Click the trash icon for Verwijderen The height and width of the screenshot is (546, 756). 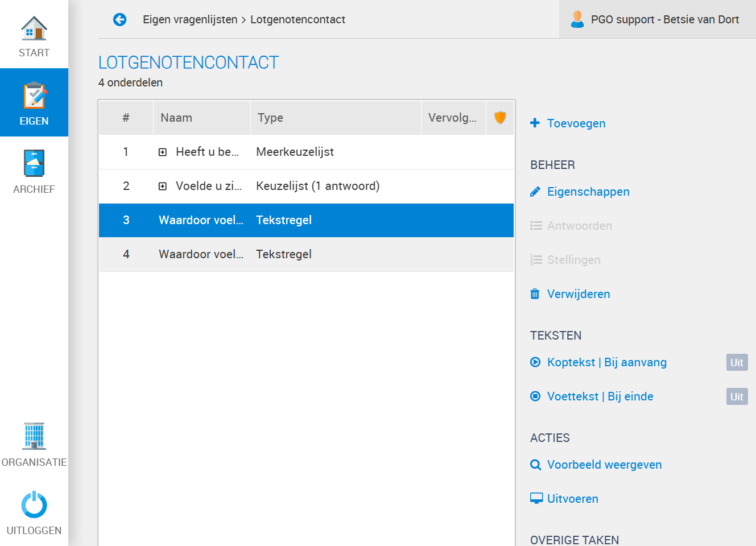point(535,294)
